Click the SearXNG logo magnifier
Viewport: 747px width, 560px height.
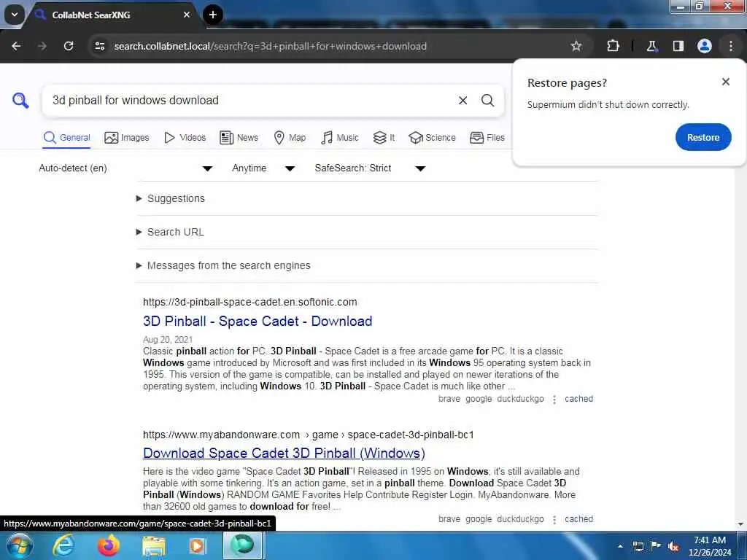pos(20,101)
